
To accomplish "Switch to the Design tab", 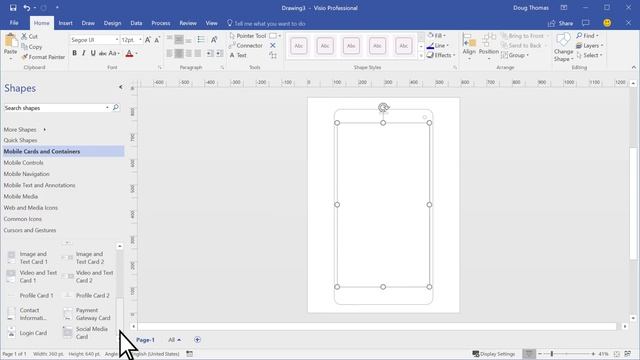I will 112,23.
